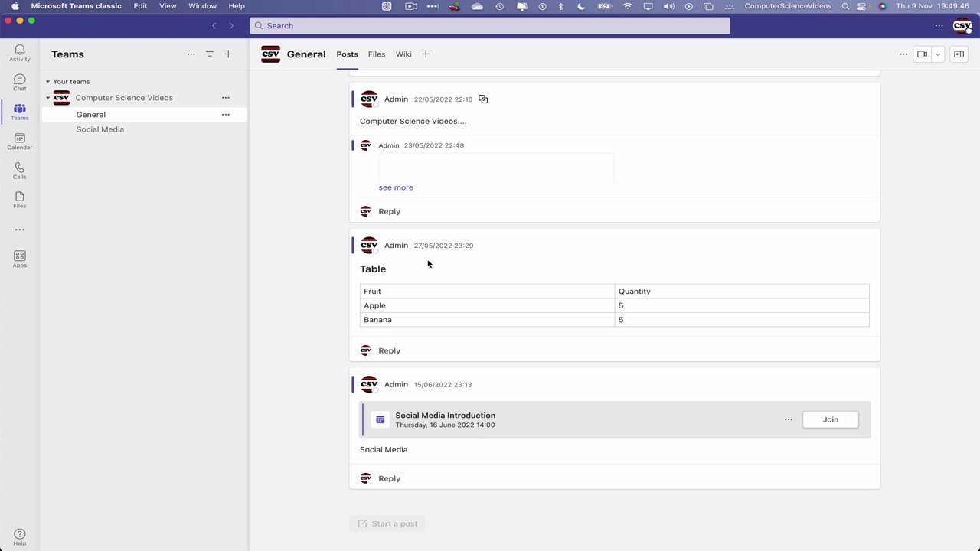Switch to the Posts tab
The width and height of the screenshot is (980, 551).
pyautogui.click(x=347, y=54)
